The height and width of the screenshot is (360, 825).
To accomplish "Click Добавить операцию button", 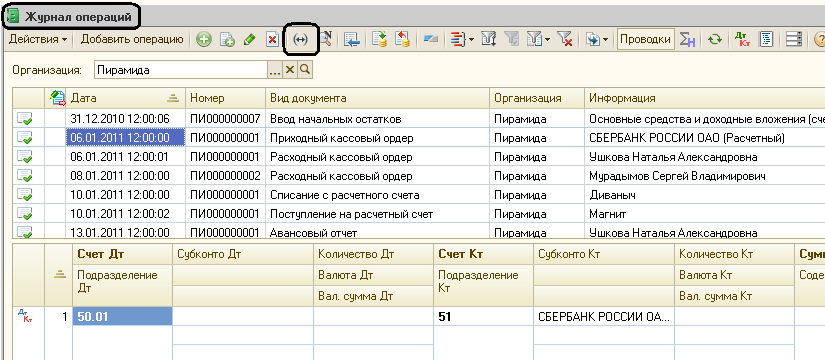I will coord(132,39).
